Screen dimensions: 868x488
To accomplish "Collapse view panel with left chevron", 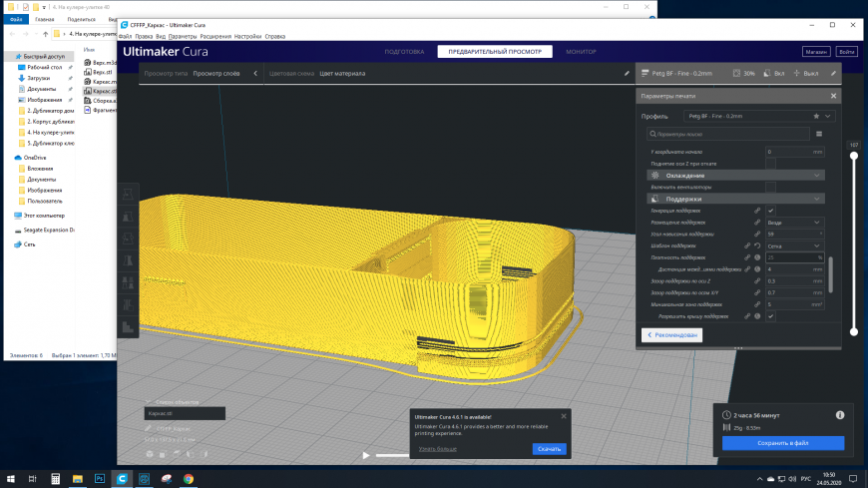I will pyautogui.click(x=255, y=73).
